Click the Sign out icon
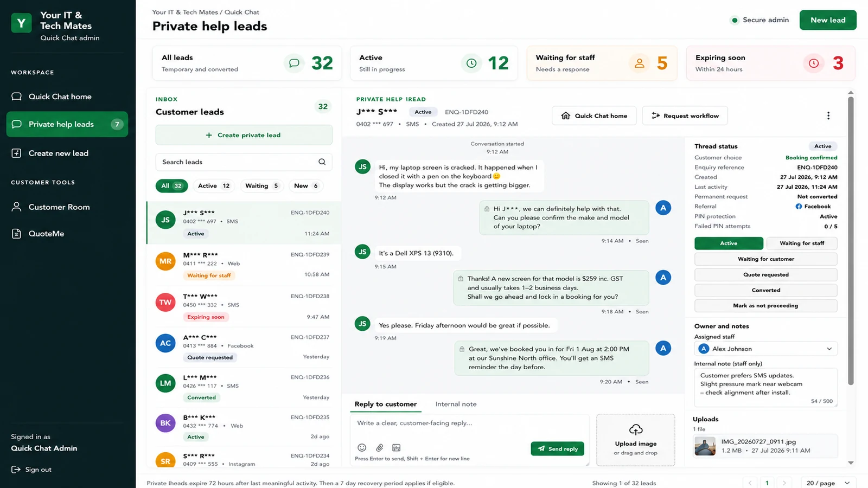 [x=16, y=470]
